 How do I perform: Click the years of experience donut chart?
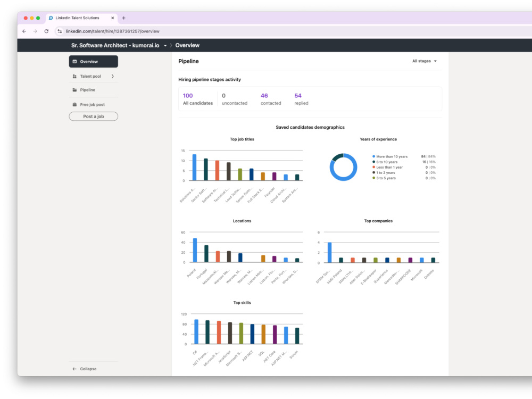(x=343, y=167)
